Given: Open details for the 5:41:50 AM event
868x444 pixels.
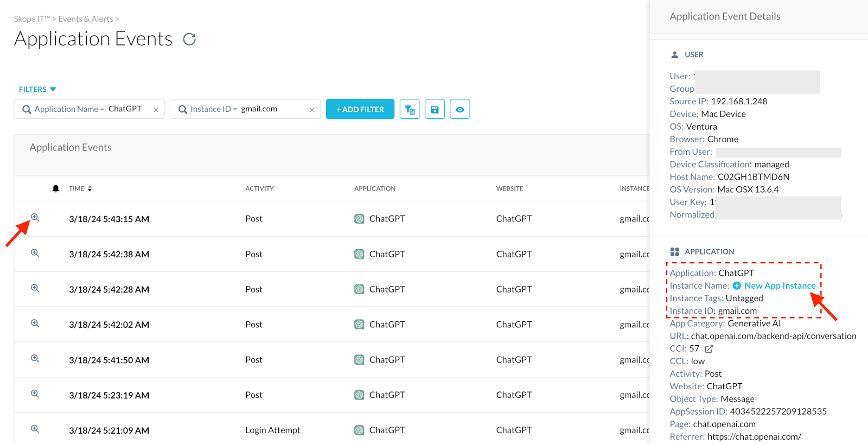Looking at the screenshot, I should pos(35,359).
